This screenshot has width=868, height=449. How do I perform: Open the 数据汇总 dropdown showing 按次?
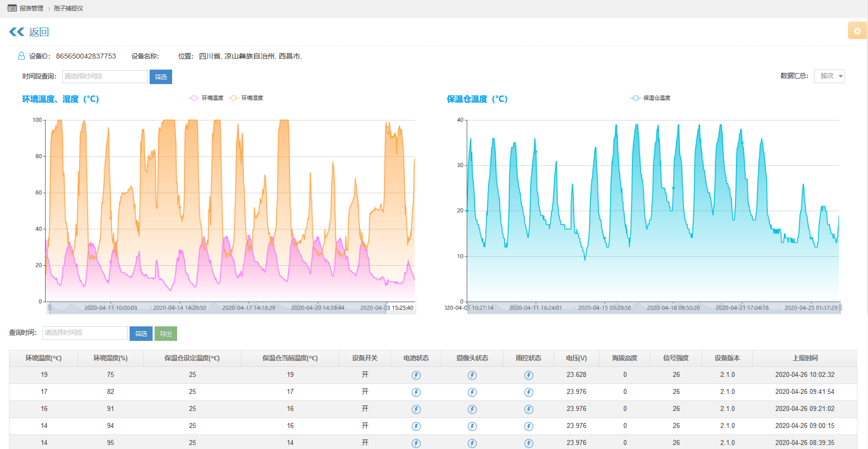pos(829,76)
